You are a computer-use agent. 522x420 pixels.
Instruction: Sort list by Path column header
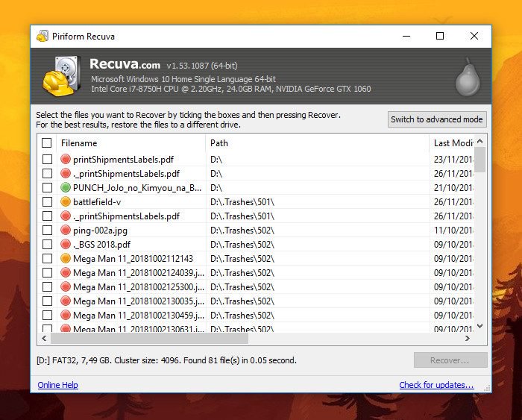pos(318,143)
